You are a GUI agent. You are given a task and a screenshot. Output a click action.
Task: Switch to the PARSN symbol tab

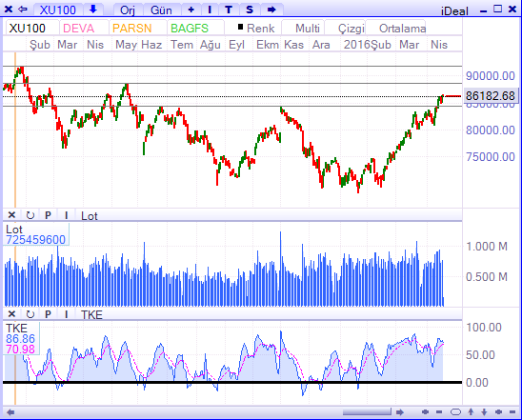point(131,29)
